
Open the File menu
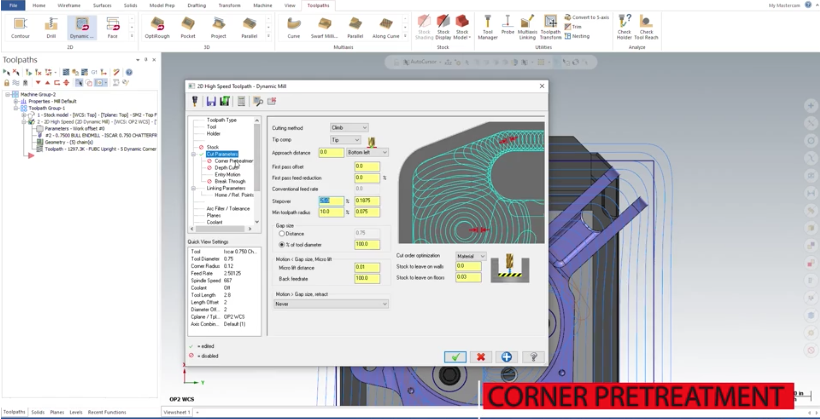[13, 5]
